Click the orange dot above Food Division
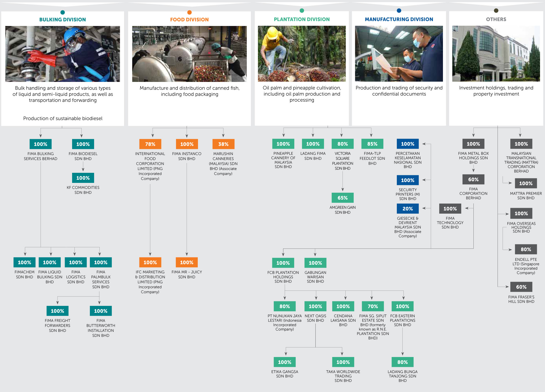This screenshot has height=392, width=545. tap(189, 12)
